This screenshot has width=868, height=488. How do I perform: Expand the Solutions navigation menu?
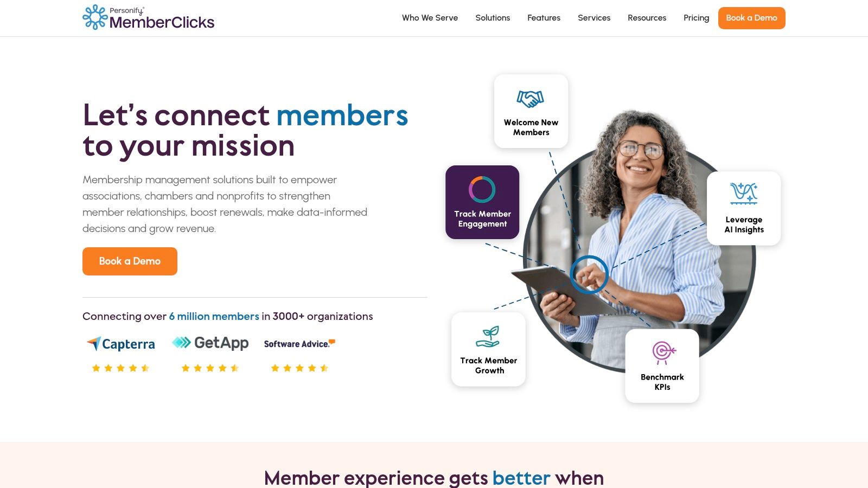[x=493, y=18]
